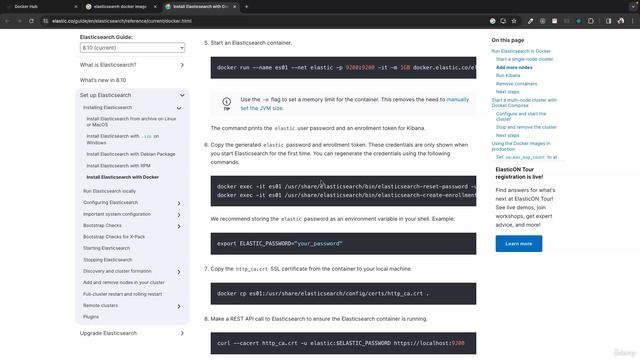Close the Install Elasticsearch with Docker tab
640x360 pixels.
click(x=235, y=7)
